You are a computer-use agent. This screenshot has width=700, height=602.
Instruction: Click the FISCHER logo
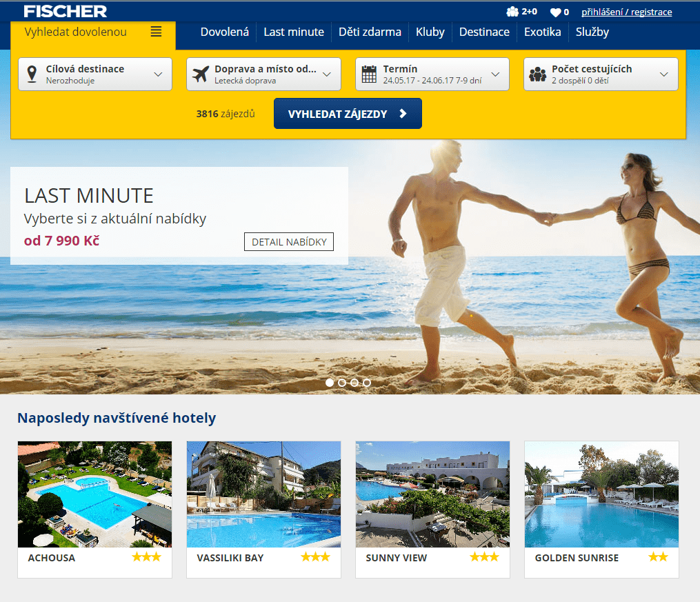[x=66, y=11]
